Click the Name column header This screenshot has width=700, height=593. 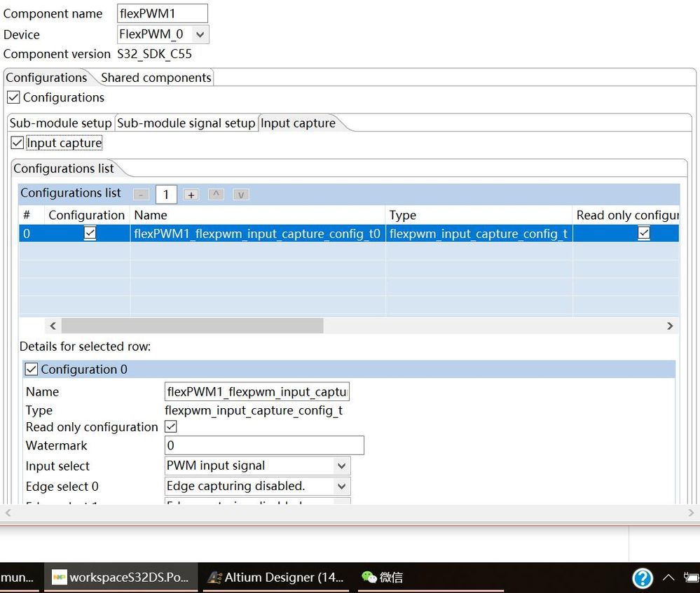[x=257, y=215]
